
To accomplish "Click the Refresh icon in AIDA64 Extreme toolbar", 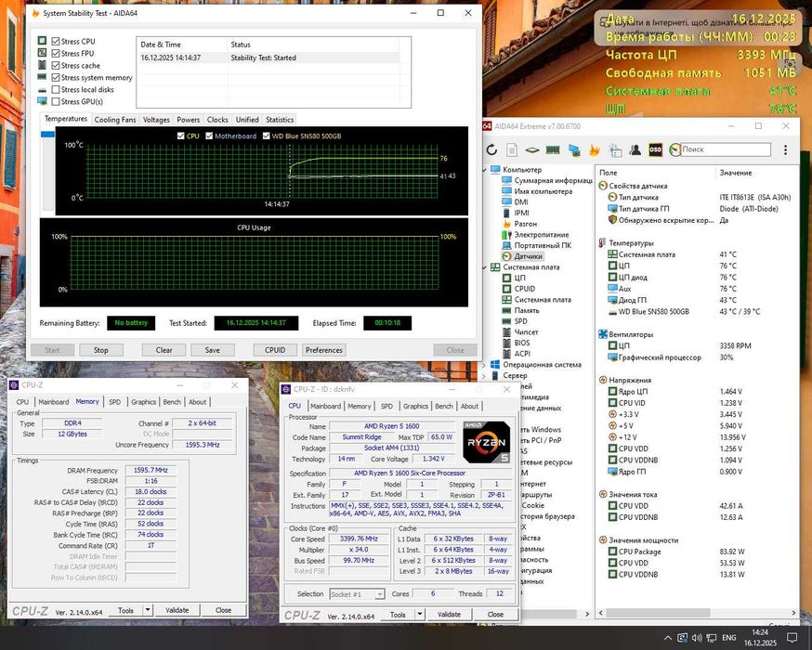I will tap(491, 150).
